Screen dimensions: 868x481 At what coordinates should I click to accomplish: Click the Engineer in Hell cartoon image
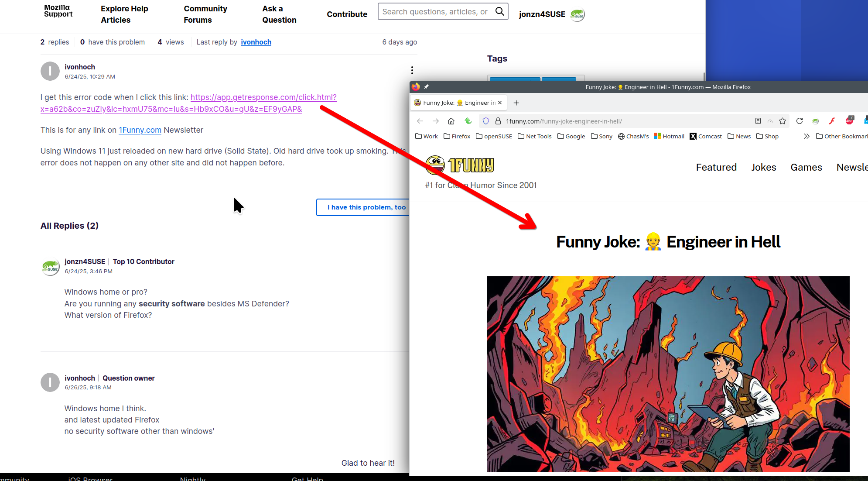[668, 374]
